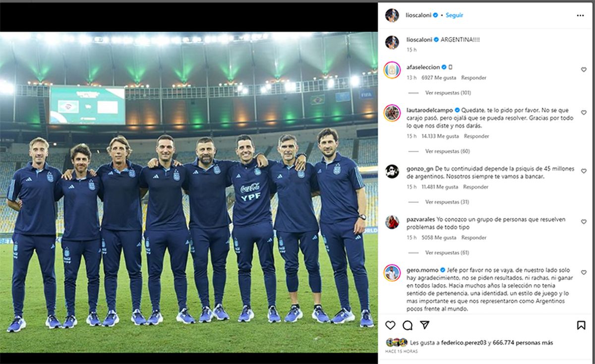
Task: Expand Ver respuestas (60) replies
Action: [x=447, y=151]
